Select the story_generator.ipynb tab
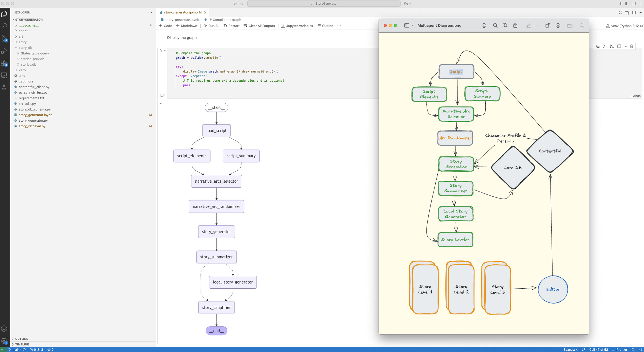644x352 pixels. point(181,12)
